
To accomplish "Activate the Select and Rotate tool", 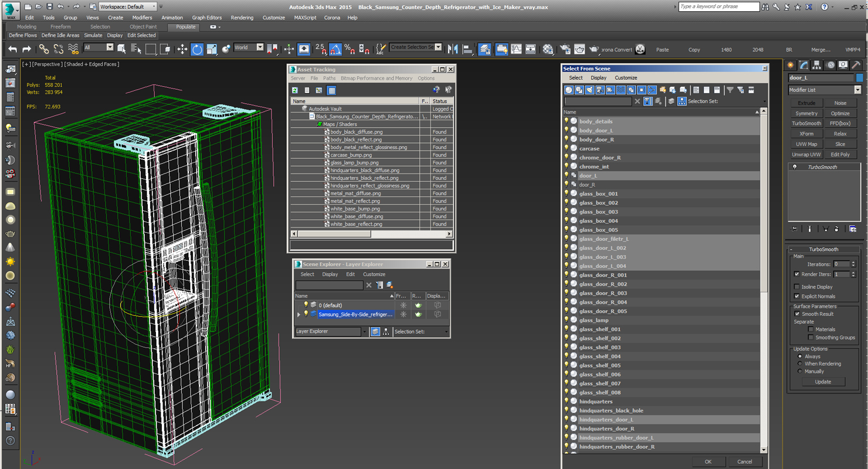I will (197, 49).
